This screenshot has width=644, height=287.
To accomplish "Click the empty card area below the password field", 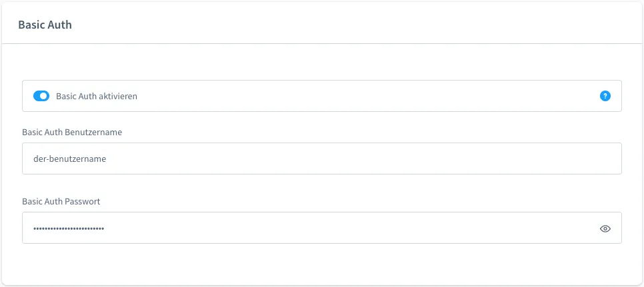I will [x=321, y=264].
